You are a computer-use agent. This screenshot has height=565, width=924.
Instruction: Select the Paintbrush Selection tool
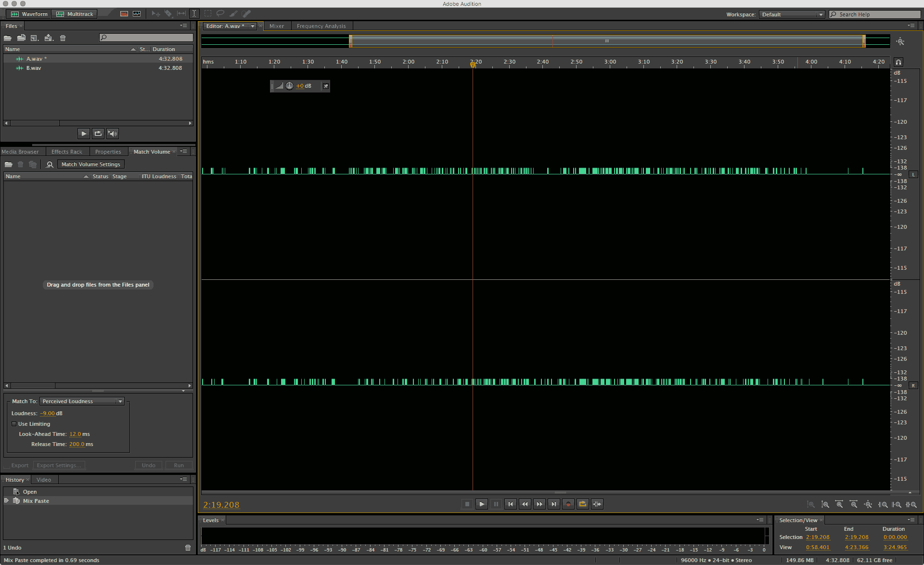pyautogui.click(x=233, y=14)
